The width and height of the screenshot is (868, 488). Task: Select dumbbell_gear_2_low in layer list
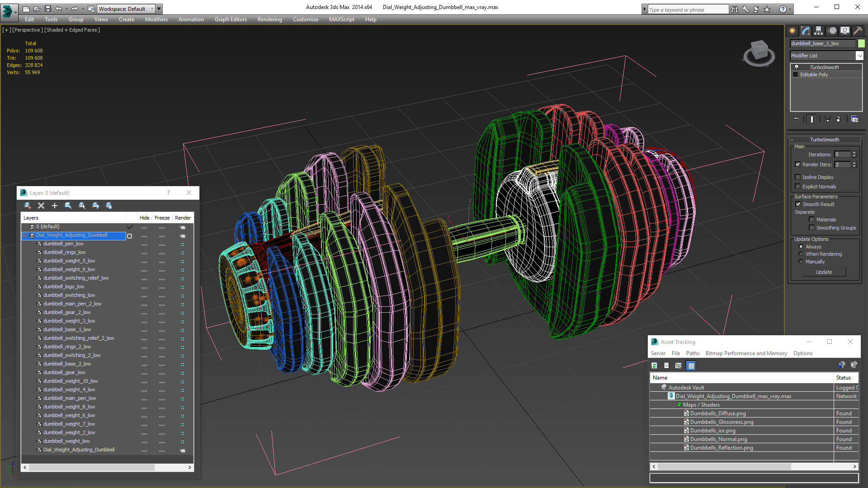tap(67, 312)
